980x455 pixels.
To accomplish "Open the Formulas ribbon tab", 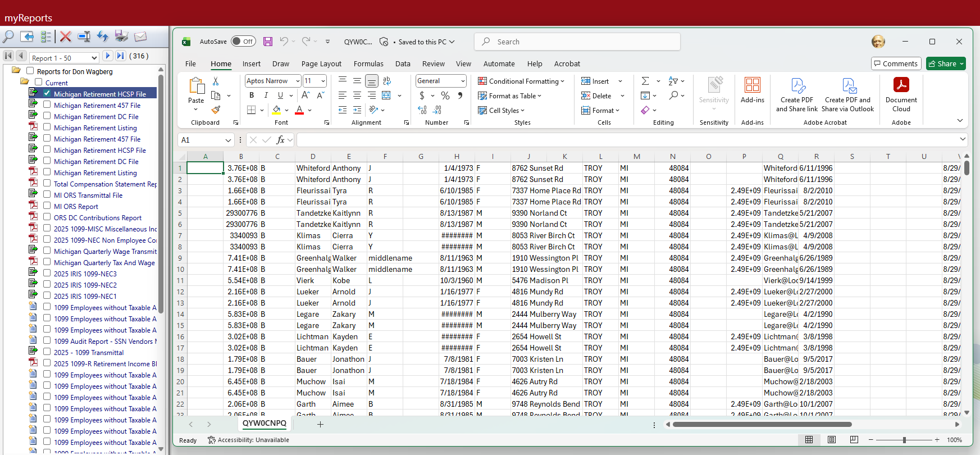I will point(368,63).
